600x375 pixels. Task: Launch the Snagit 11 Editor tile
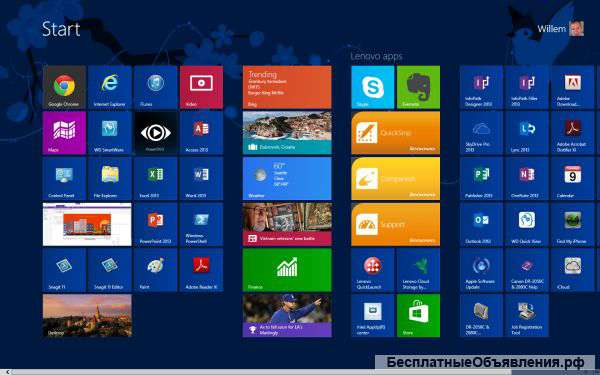[110, 270]
